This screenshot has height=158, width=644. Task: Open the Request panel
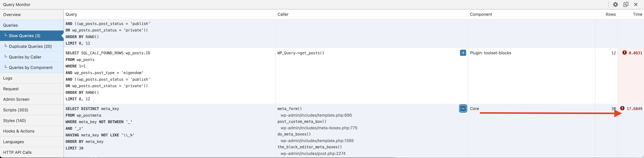tap(32, 89)
